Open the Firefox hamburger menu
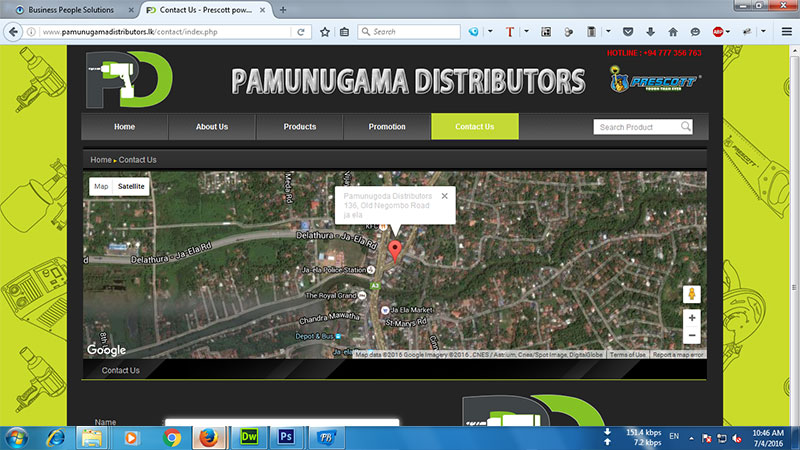Image resolution: width=800 pixels, height=450 pixels. 787,32
